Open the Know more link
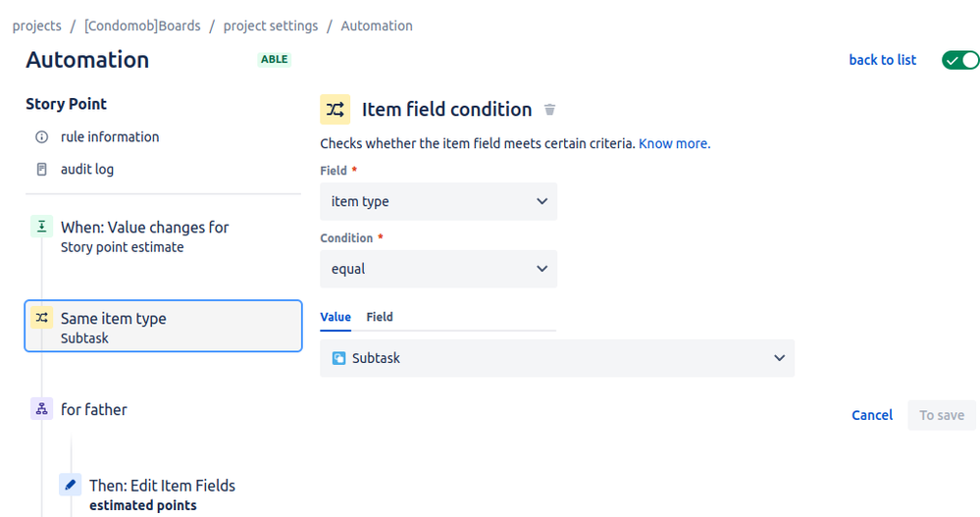This screenshot has height=517, width=980. 674,144
